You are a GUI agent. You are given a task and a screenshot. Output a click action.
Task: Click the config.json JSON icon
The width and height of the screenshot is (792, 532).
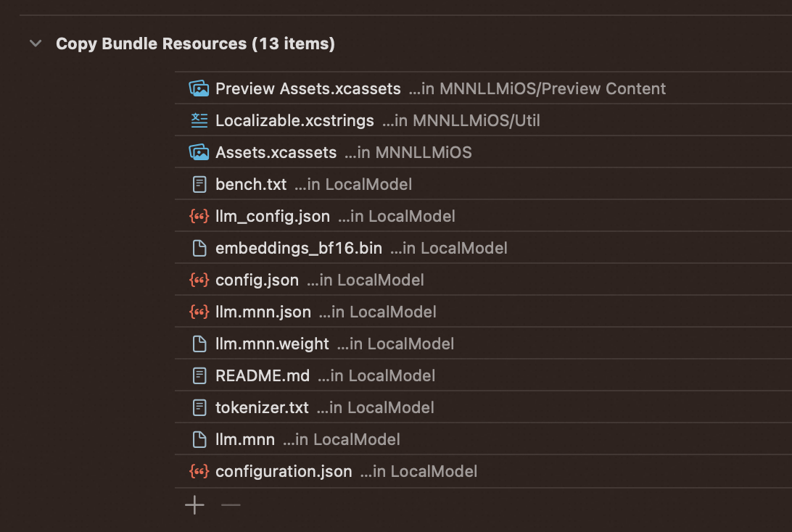pyautogui.click(x=199, y=280)
